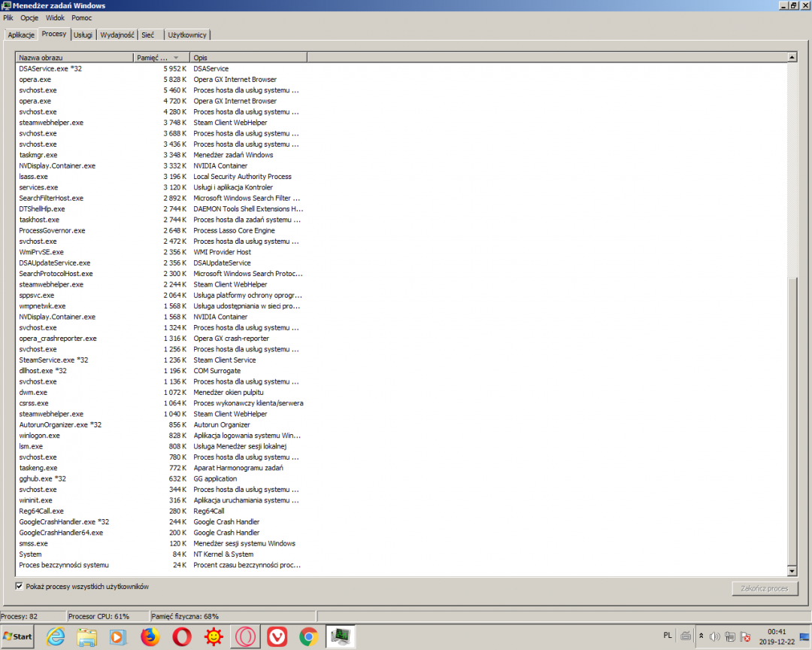Open Vivaldi browser in taskbar
The height and width of the screenshot is (650, 812).
pyautogui.click(x=277, y=636)
